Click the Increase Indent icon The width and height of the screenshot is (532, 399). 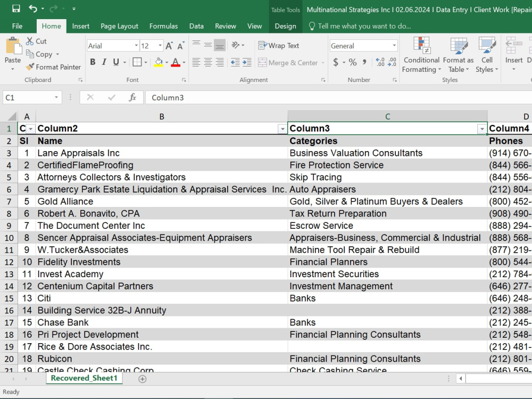click(x=247, y=62)
